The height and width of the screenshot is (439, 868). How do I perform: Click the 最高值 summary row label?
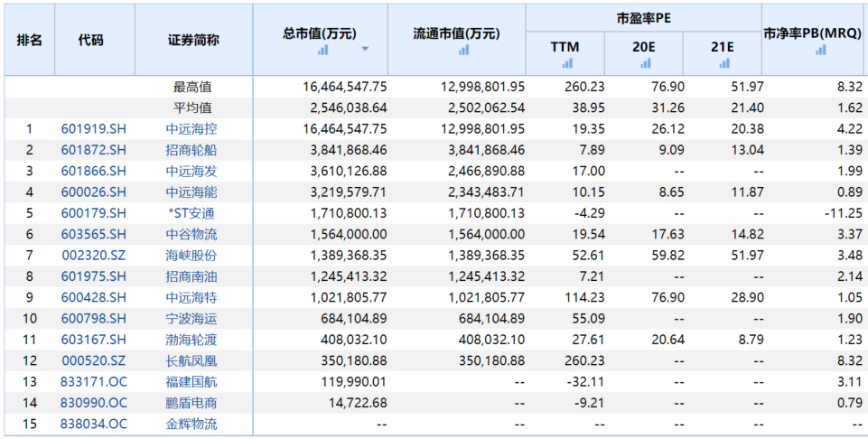tap(192, 87)
